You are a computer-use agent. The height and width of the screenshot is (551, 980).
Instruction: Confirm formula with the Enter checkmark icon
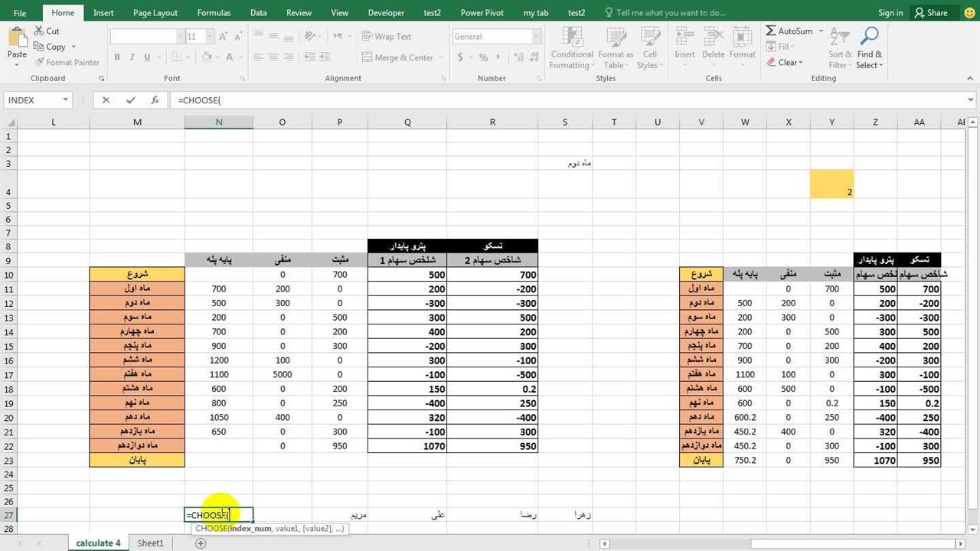[x=130, y=100]
